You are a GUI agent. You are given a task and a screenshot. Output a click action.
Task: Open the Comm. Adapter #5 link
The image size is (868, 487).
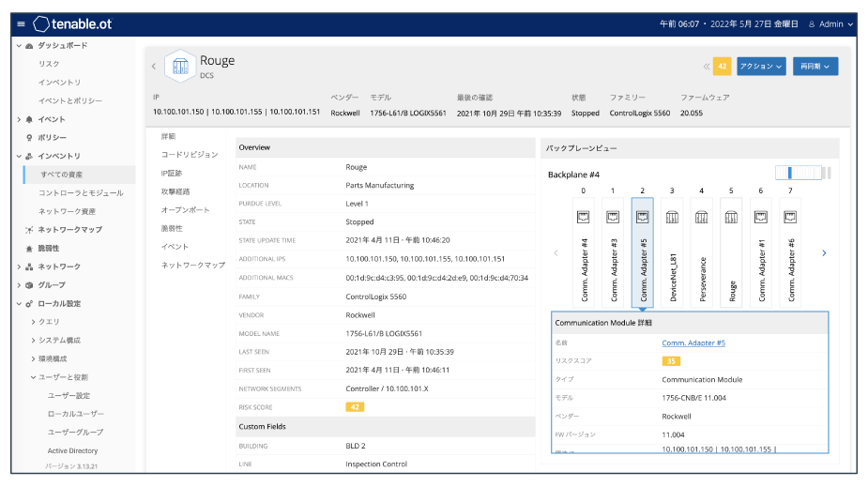click(x=693, y=342)
